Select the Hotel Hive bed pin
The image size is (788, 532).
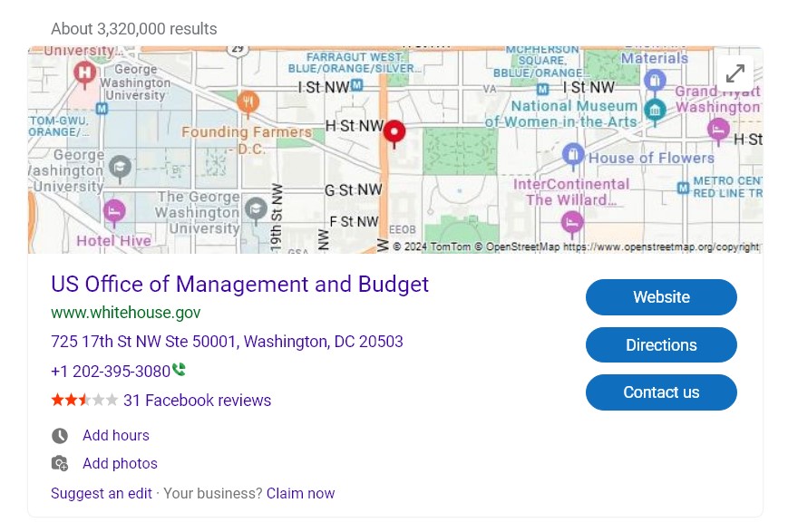tap(114, 211)
